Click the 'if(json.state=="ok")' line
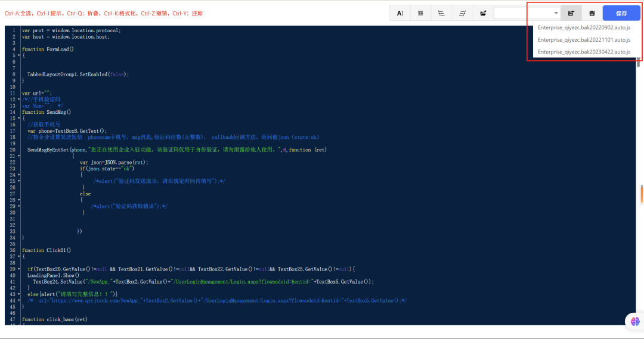Image resolution: width=644 pixels, height=339 pixels. click(x=107, y=168)
